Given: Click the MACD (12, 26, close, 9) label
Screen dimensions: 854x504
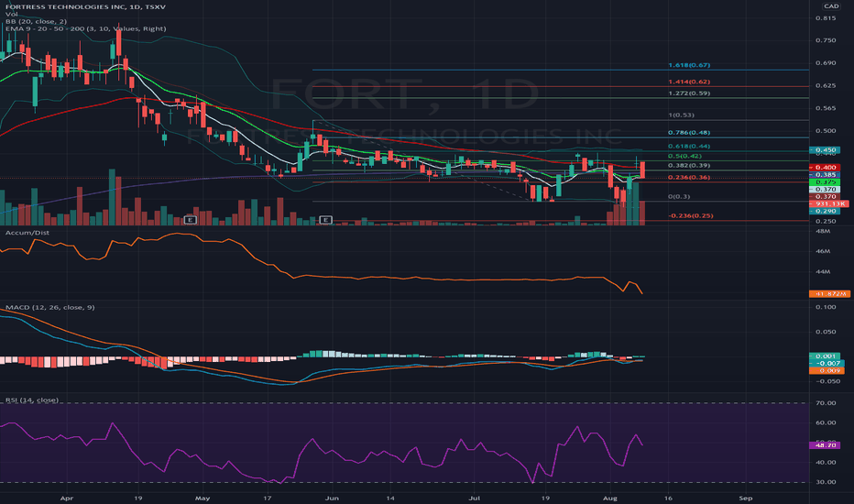Looking at the screenshot, I should point(50,307).
